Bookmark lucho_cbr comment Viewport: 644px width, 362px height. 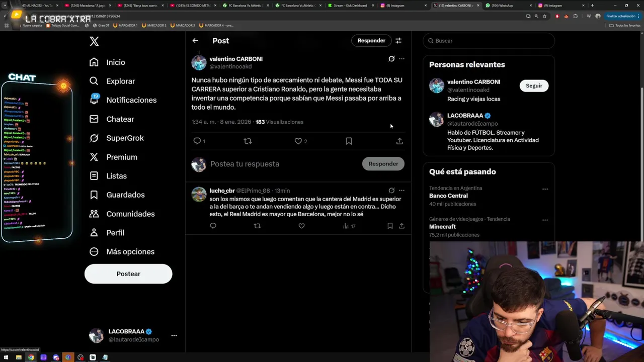click(390, 226)
